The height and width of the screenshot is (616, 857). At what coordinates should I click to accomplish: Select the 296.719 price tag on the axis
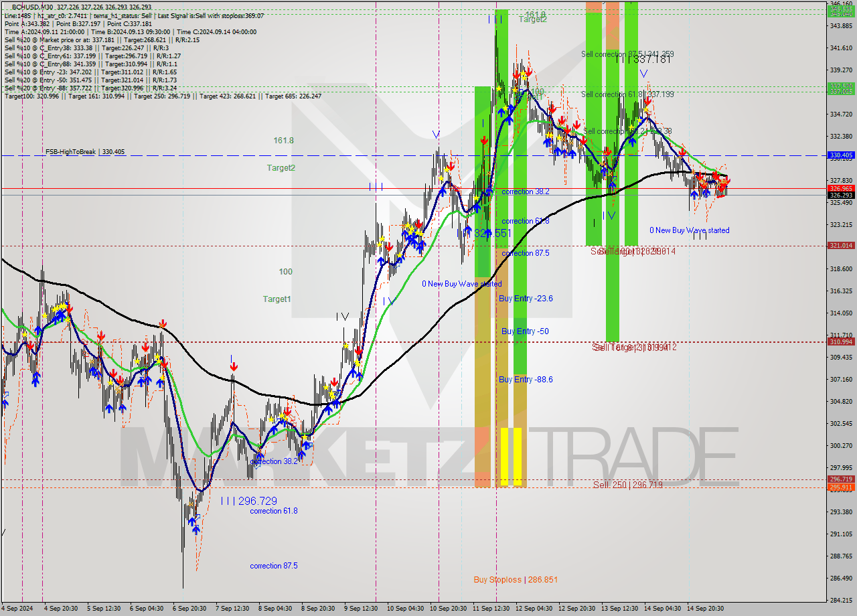click(x=841, y=479)
